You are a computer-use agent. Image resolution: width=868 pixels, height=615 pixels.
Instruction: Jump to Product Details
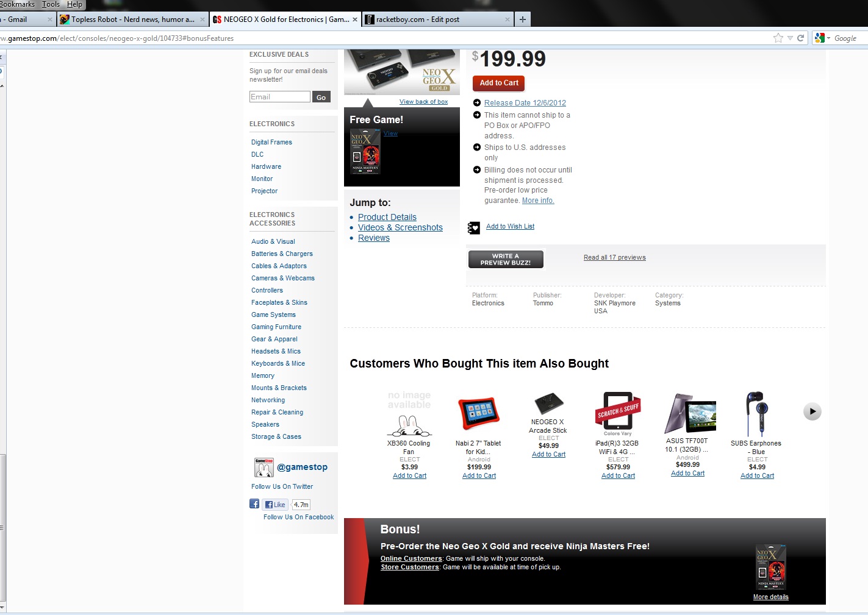[x=387, y=217]
